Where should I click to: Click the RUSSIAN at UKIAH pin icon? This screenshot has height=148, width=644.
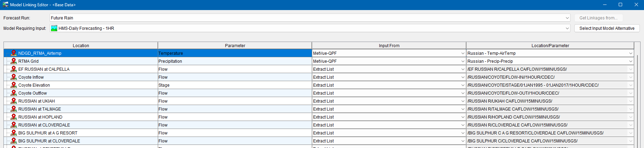(x=14, y=101)
